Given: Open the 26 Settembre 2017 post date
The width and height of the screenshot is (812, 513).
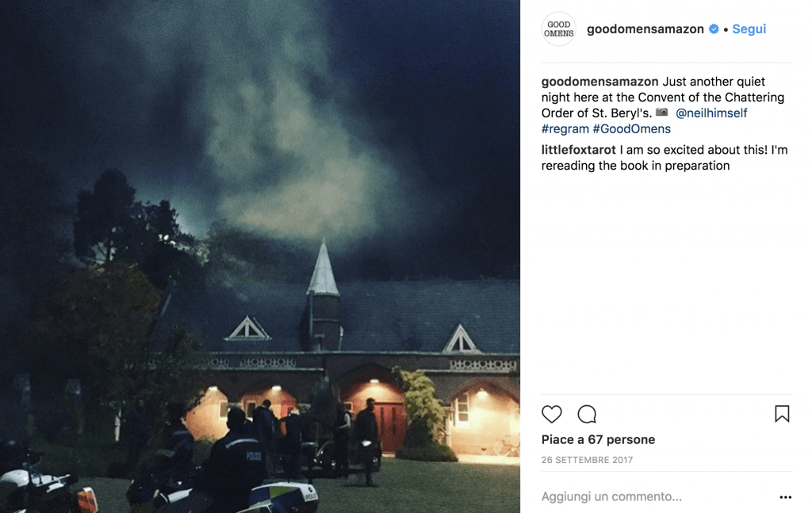Looking at the screenshot, I should pyautogui.click(x=588, y=460).
